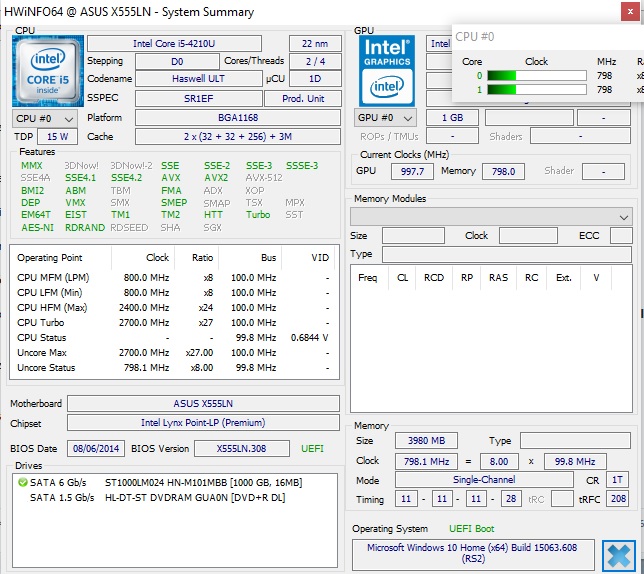
Task: Click the tRFC 208 timing field
Action: [x=618, y=499]
